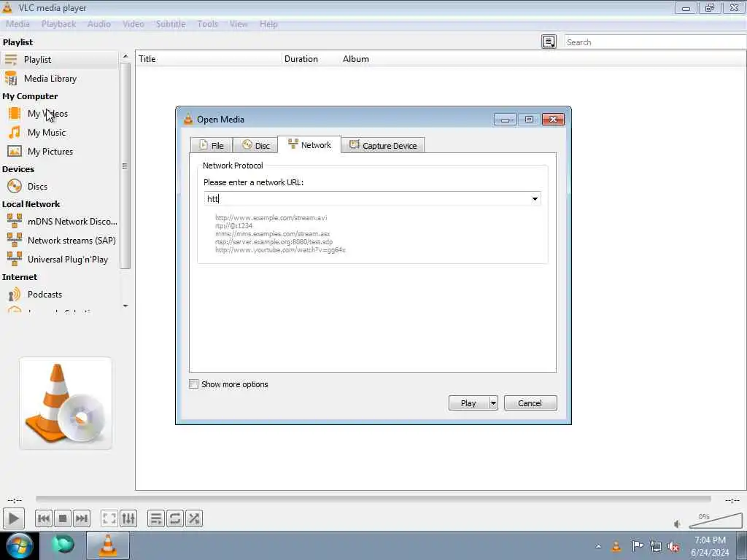This screenshot has width=747, height=560.
Task: Switch to Disc tab in Open Media
Action: pos(255,145)
